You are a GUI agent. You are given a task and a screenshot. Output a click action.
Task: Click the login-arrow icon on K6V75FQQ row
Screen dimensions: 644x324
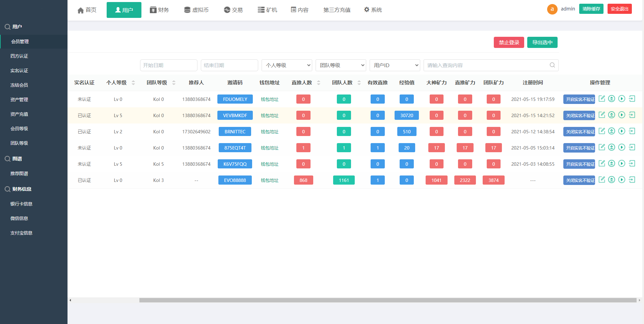pyautogui.click(x=632, y=164)
